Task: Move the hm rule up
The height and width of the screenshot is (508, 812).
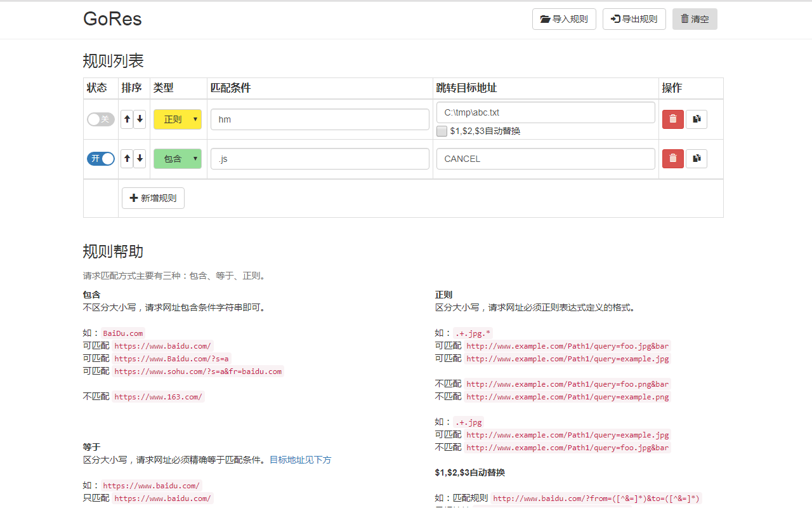Action: (x=127, y=119)
